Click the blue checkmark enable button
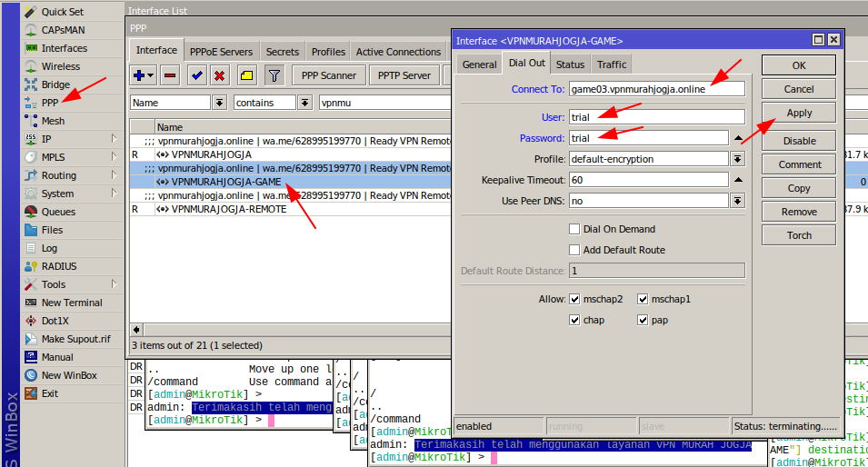 click(x=196, y=75)
